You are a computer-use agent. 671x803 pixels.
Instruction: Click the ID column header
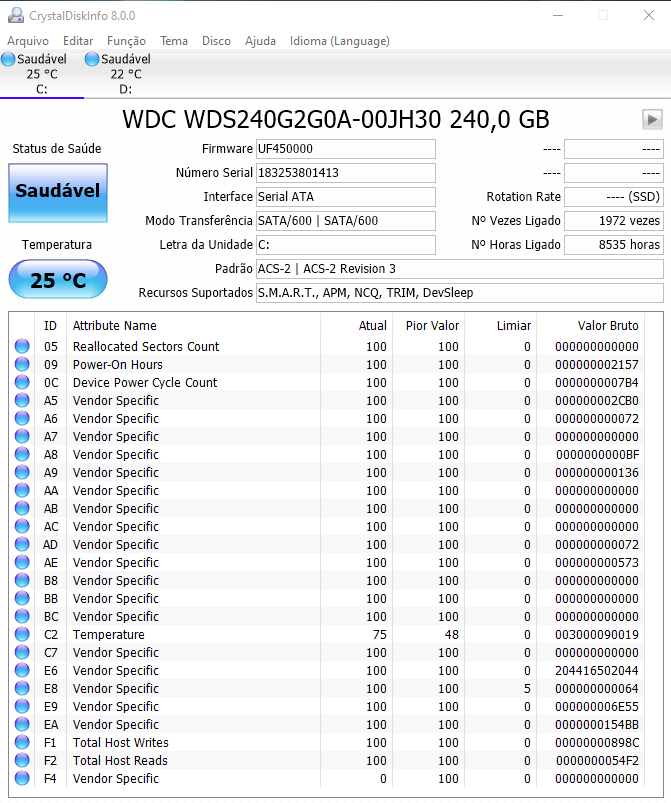click(50, 326)
